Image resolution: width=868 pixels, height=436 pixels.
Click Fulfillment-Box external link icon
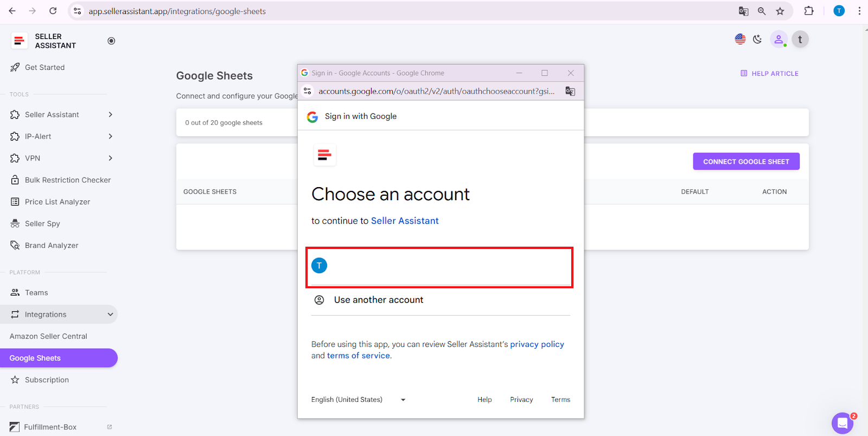(110, 427)
